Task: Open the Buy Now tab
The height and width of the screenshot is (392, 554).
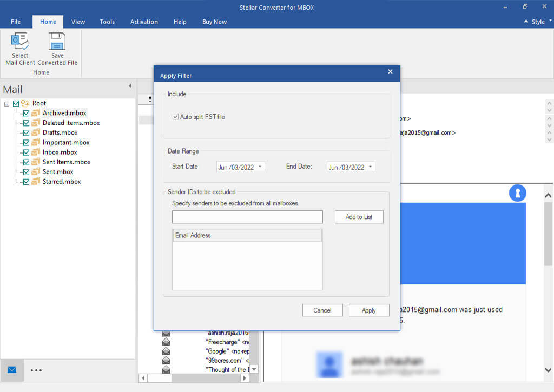Action: (x=214, y=22)
